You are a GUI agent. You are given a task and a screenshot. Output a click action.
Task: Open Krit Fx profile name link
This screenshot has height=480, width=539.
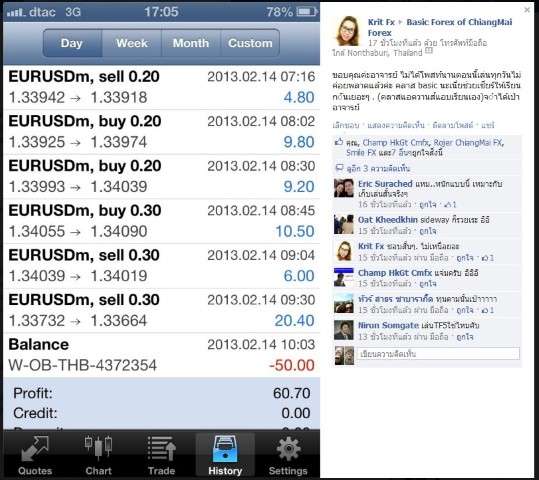(381, 22)
